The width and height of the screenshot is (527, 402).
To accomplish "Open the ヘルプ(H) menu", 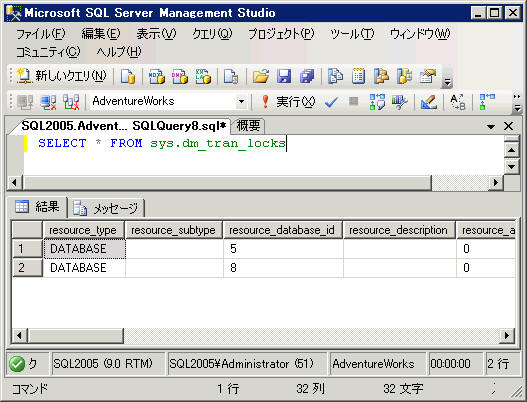I will click(119, 52).
